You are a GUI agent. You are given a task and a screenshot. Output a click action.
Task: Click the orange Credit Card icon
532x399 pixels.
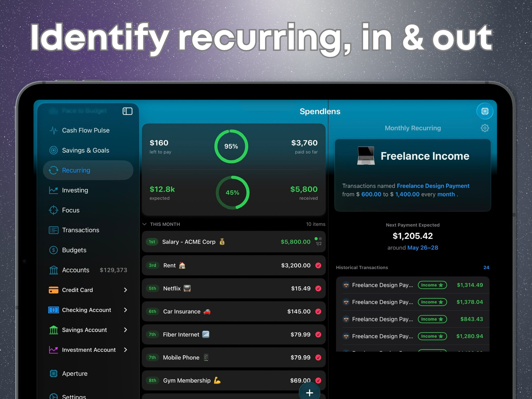(x=53, y=290)
